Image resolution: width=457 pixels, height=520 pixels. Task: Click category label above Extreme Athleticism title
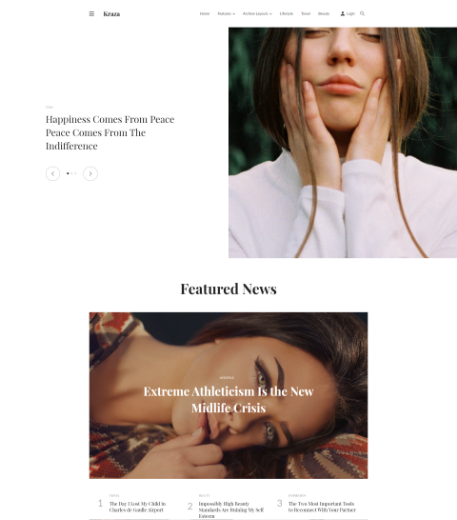tap(227, 378)
